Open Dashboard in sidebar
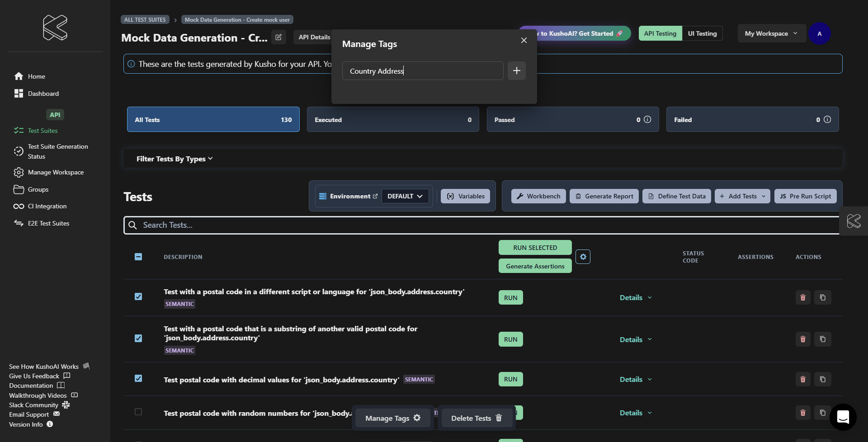This screenshot has height=442, width=868. 36,94
